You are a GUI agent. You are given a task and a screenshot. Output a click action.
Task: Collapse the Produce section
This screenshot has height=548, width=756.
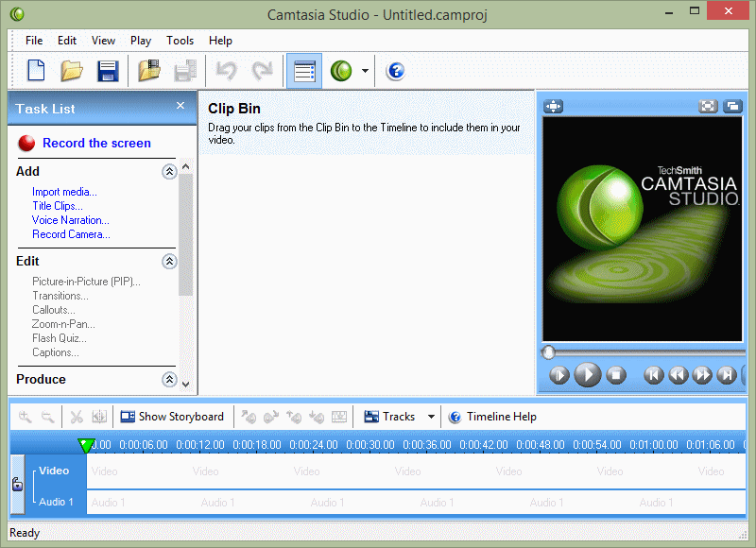[169, 380]
